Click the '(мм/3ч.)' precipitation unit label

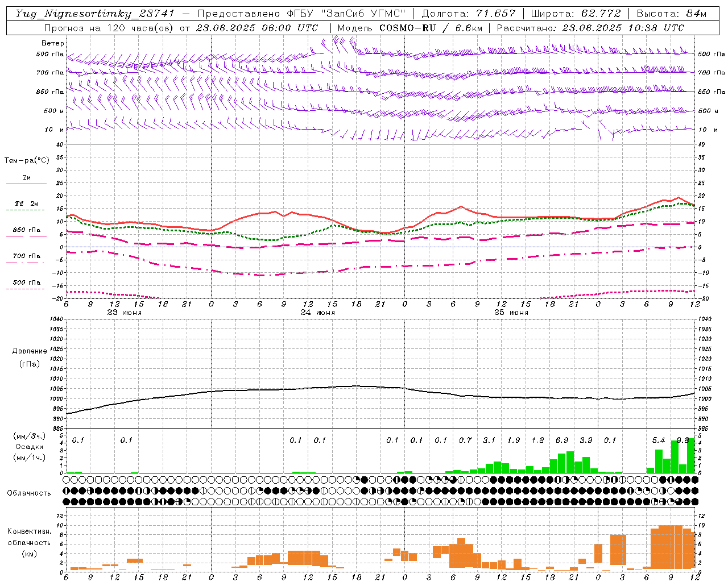[29, 436]
